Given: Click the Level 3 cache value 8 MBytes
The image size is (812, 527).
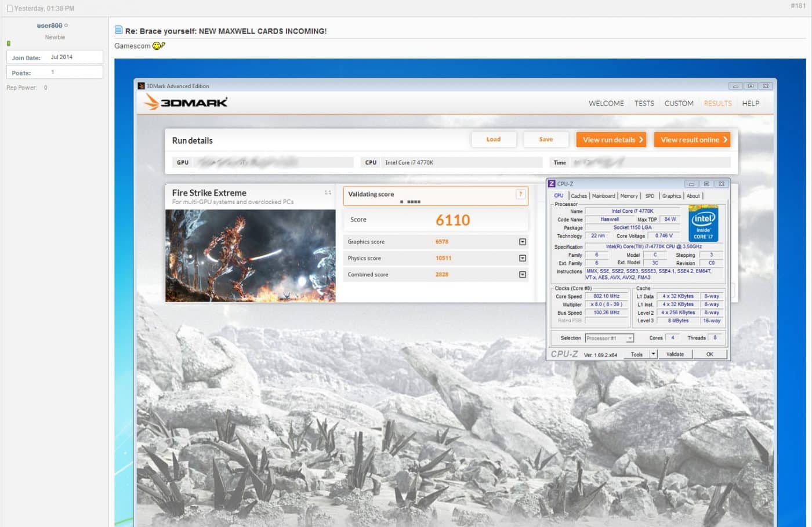Looking at the screenshot, I should 678,321.
